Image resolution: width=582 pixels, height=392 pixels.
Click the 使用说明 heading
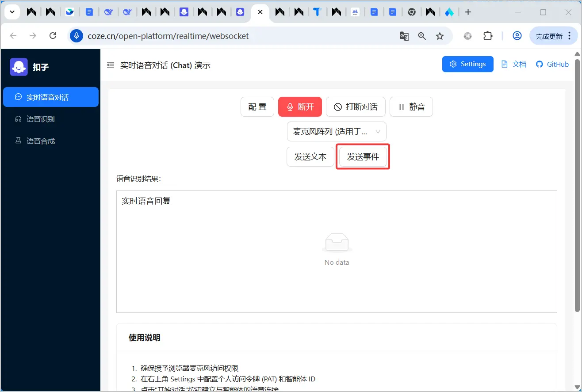[145, 338]
